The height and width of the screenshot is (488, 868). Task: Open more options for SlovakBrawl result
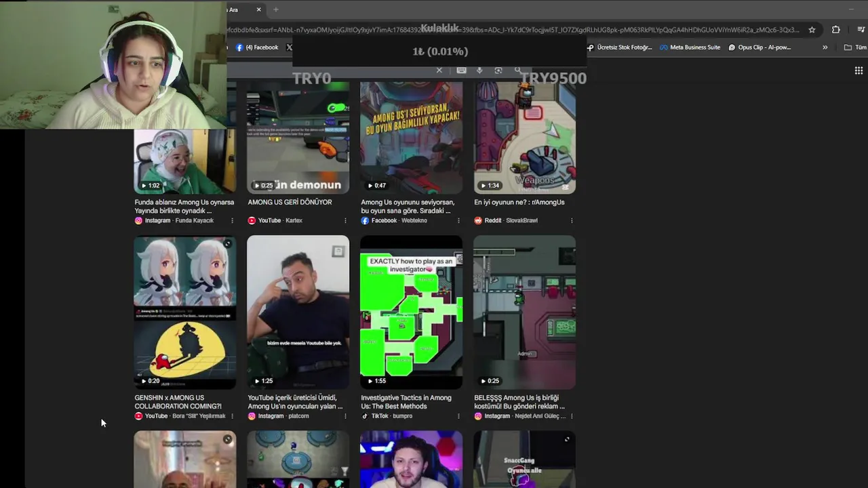[x=572, y=220]
